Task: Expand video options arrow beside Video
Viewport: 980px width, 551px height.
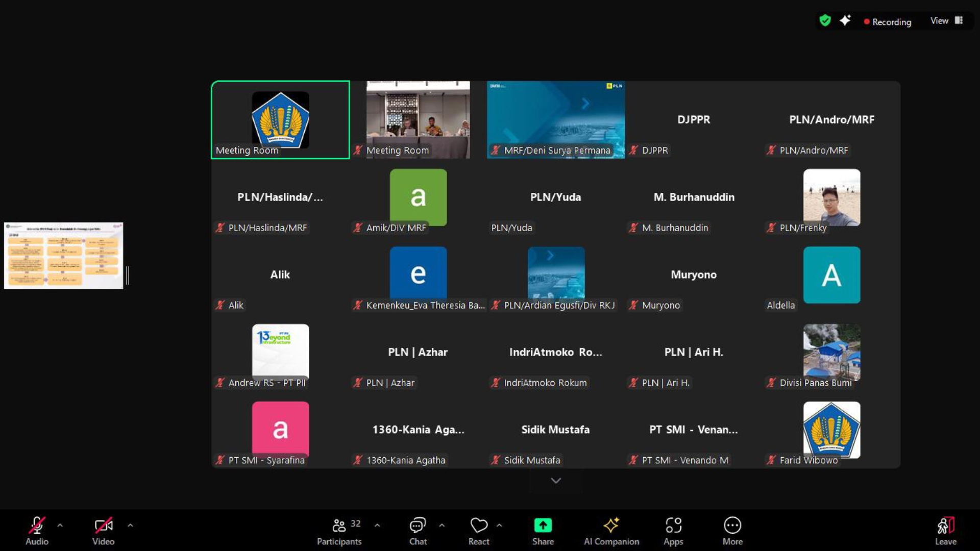Action: 130,525
